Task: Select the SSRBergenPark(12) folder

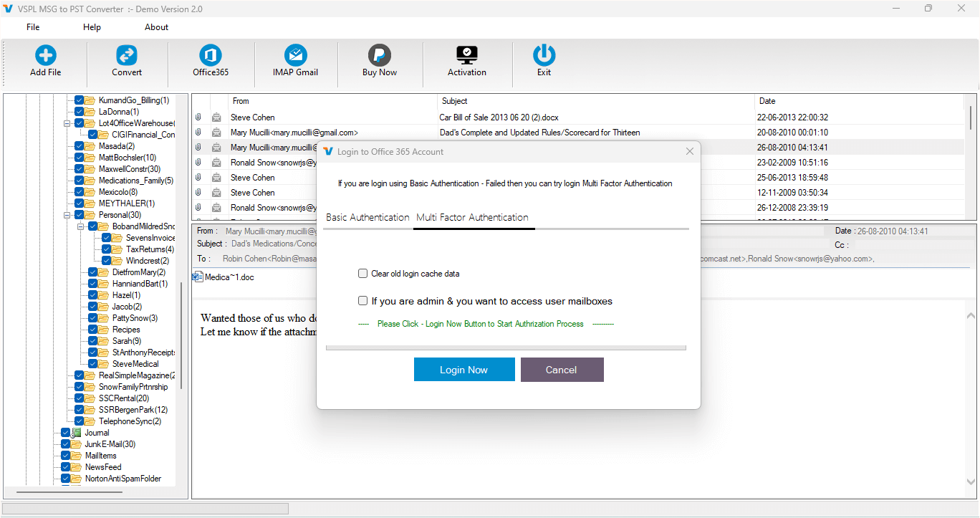Action: click(x=133, y=410)
